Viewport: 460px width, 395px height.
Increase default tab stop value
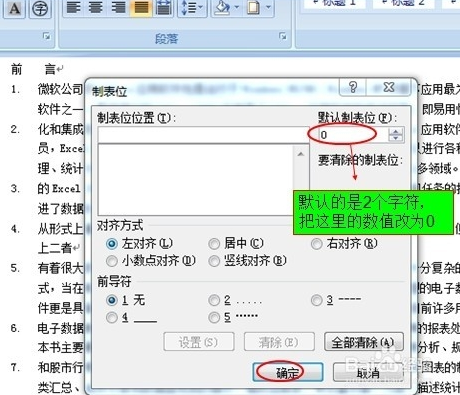[396, 131]
